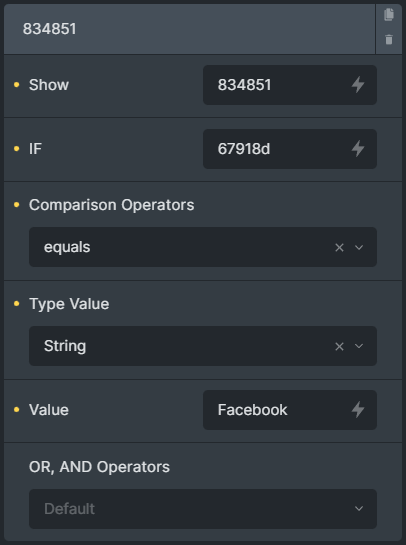
Task: Clear the equals comparison operator selection
Action: (x=339, y=247)
